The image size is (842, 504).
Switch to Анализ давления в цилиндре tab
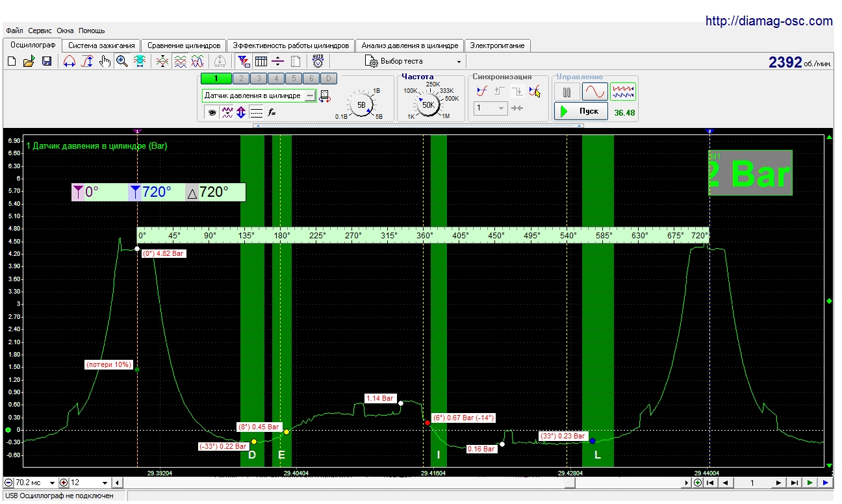410,45
